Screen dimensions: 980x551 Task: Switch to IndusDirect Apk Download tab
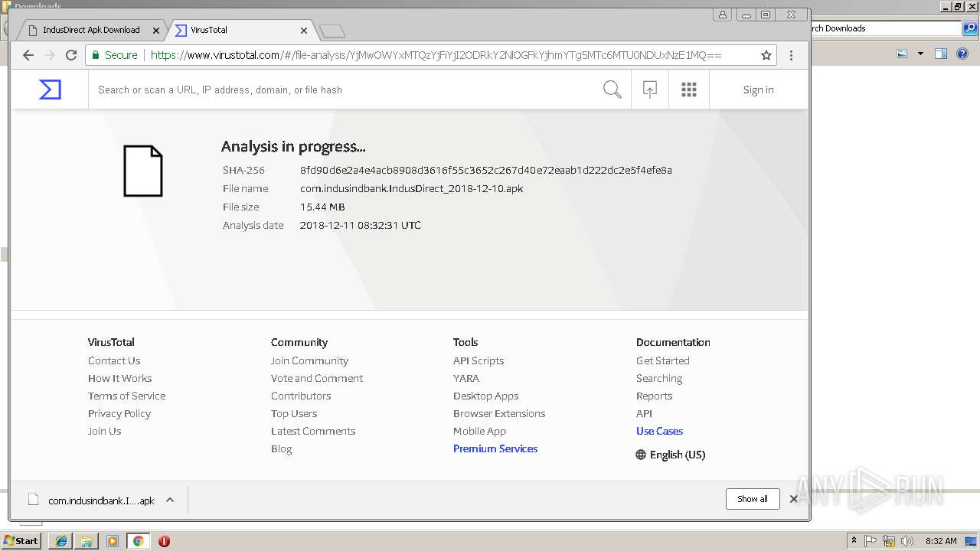90,30
